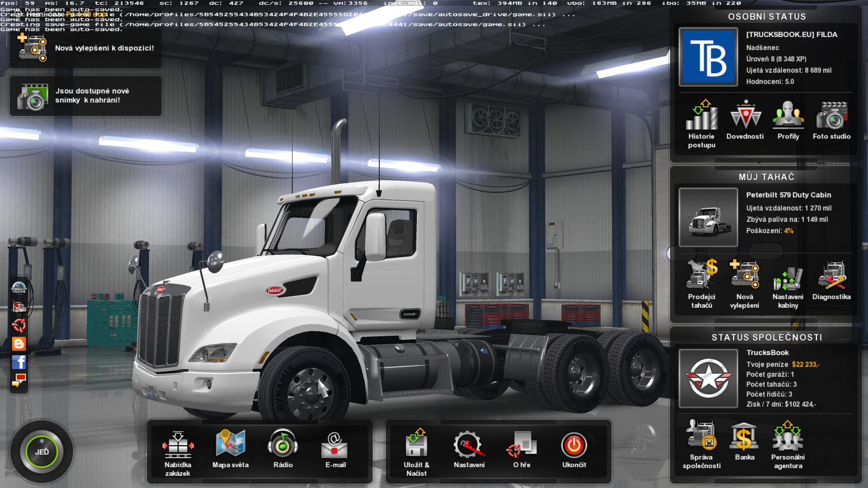Click "Zbývá paliva na: 1 149 mil" text
This screenshot has width=868, height=488.
point(787,220)
